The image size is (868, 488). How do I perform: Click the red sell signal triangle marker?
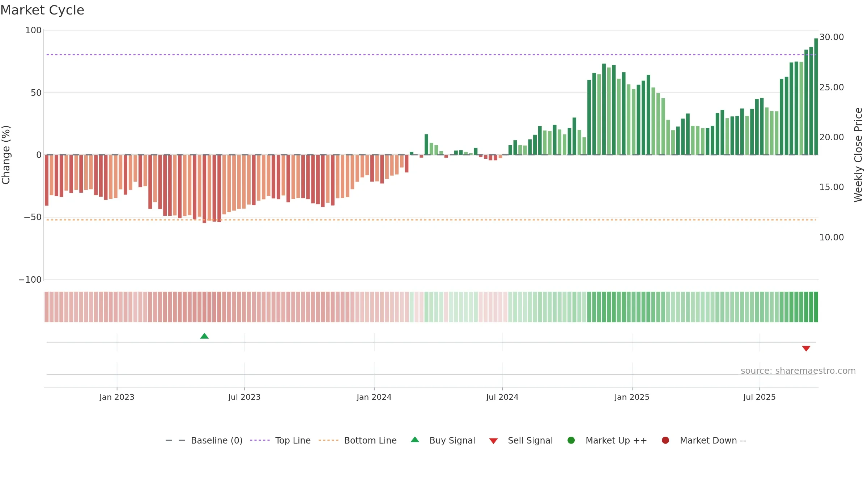(x=806, y=348)
